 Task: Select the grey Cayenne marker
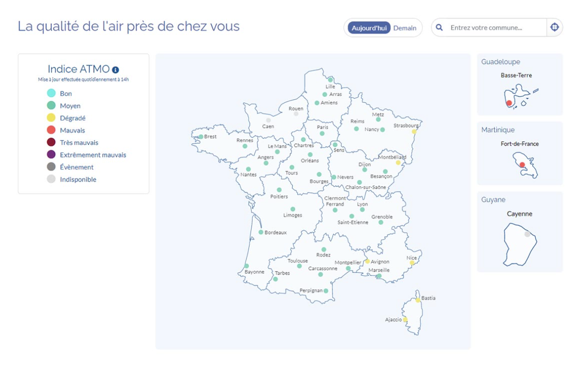coord(527,234)
